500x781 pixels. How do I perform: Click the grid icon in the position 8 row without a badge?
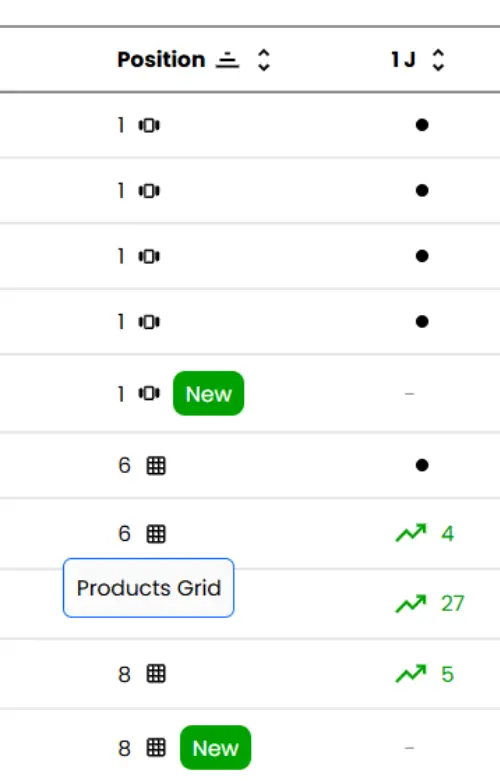click(156, 674)
